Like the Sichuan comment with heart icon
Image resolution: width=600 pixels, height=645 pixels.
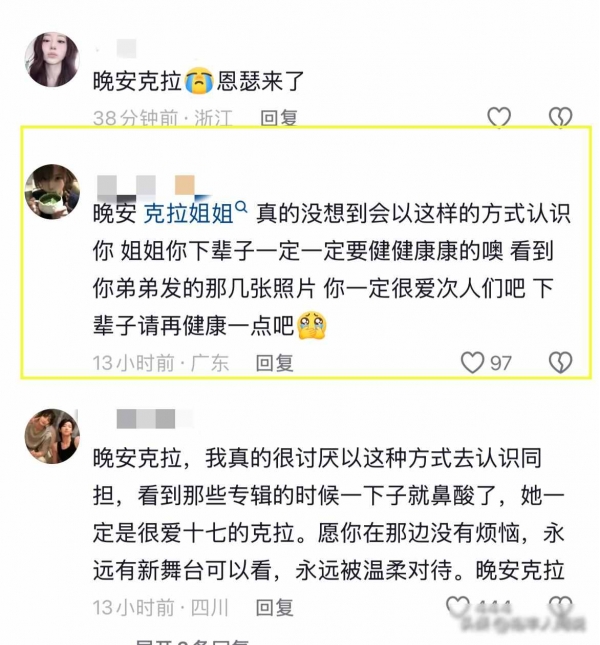457,606
